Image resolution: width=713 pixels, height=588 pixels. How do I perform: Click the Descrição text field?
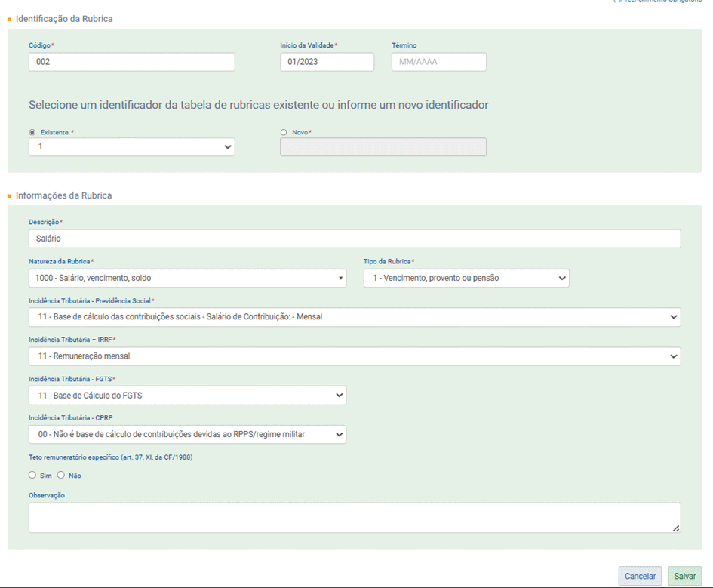tap(354, 239)
